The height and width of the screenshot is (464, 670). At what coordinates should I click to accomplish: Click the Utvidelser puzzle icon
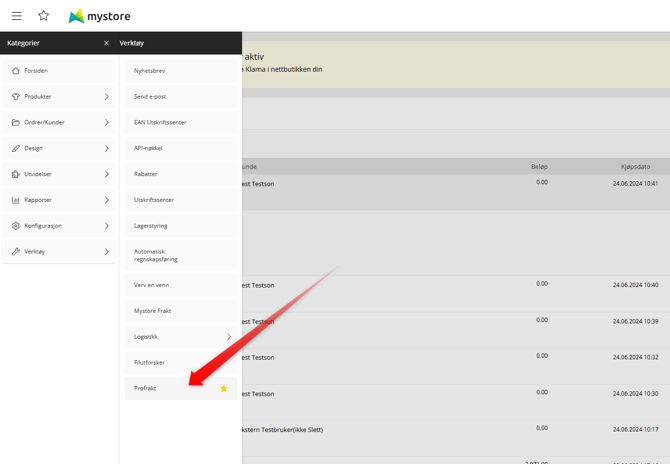pyautogui.click(x=16, y=174)
